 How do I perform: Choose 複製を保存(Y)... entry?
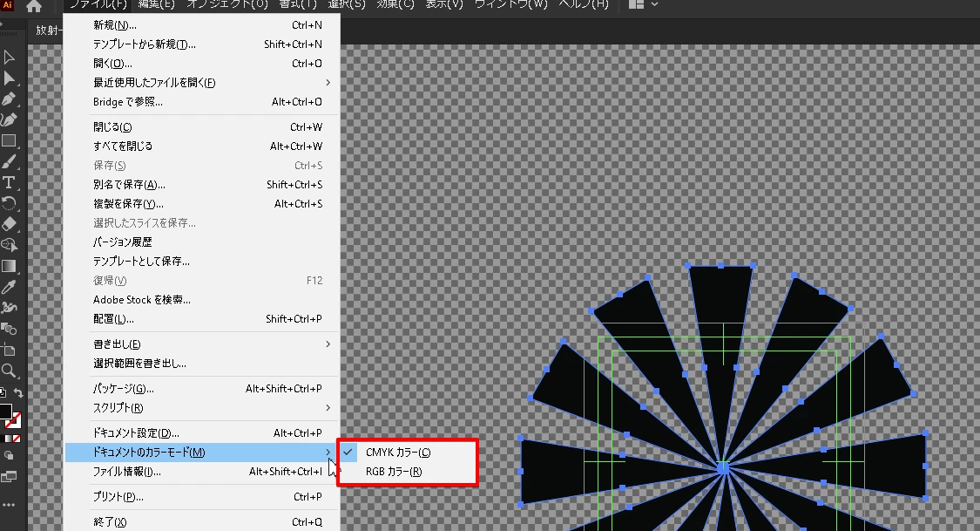pos(202,204)
